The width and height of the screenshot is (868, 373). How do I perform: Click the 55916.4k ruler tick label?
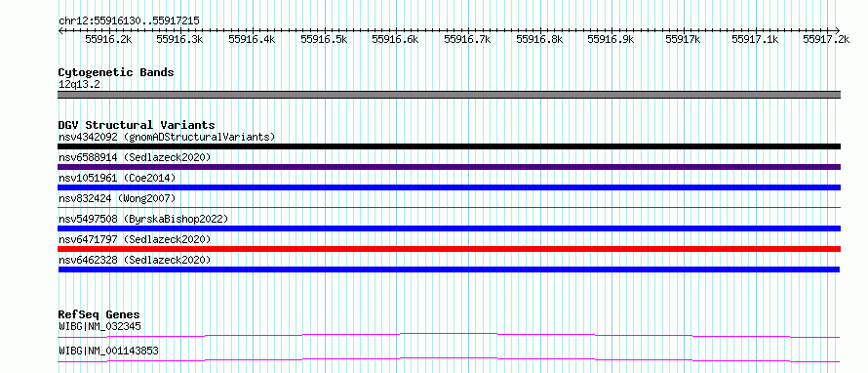[252, 39]
